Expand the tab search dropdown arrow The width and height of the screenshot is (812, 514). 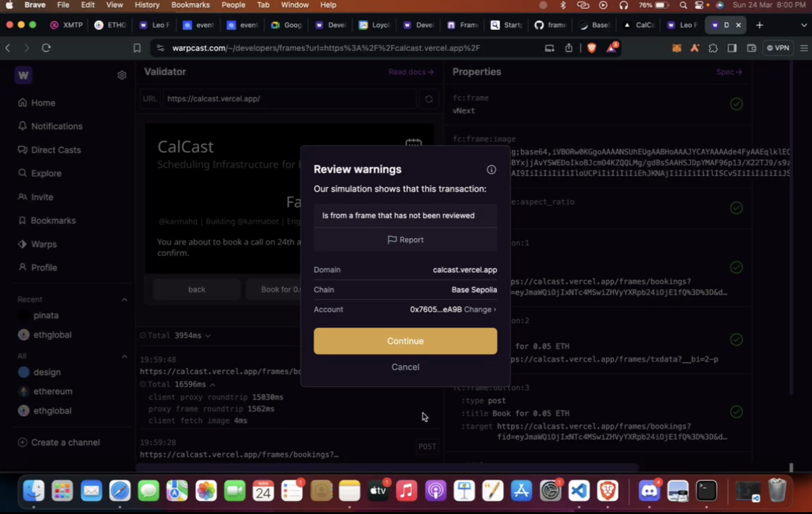(x=803, y=25)
